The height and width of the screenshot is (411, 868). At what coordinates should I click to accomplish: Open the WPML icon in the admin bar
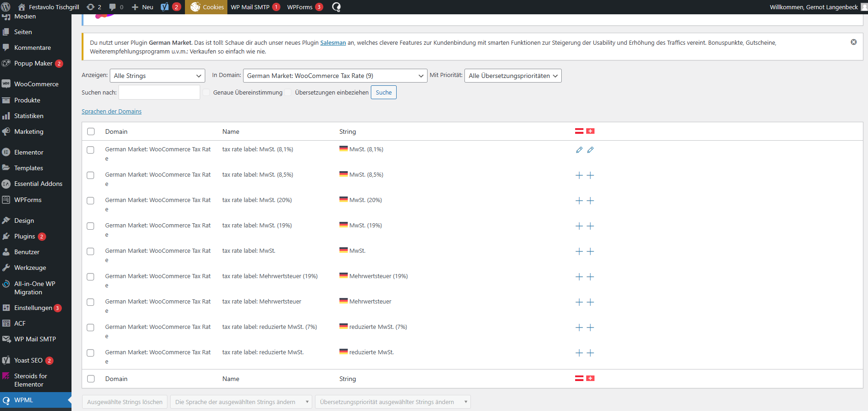pyautogui.click(x=336, y=7)
